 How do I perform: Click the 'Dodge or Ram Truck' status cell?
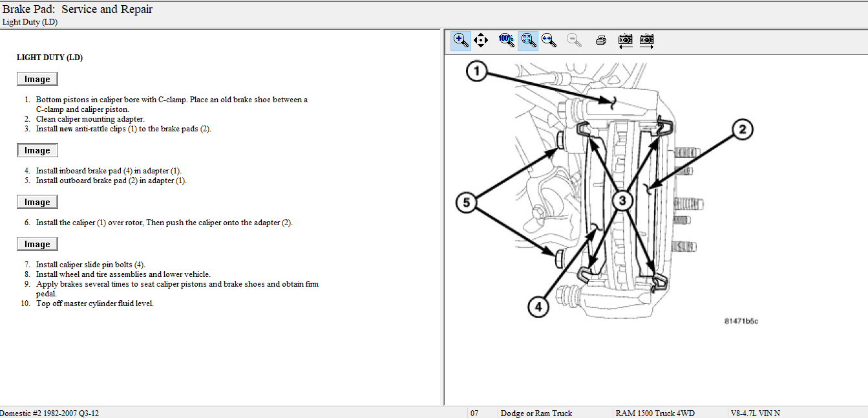point(536,413)
